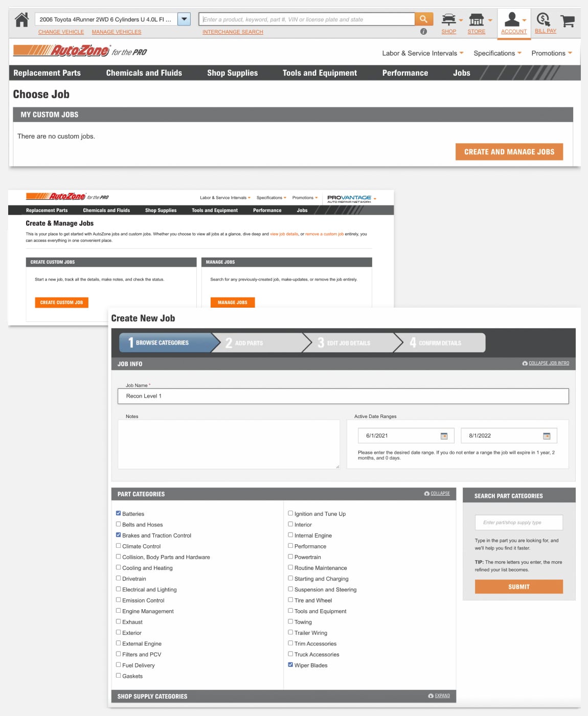Check the Ignition and Tune Up box
The image size is (588, 716).
(290, 513)
